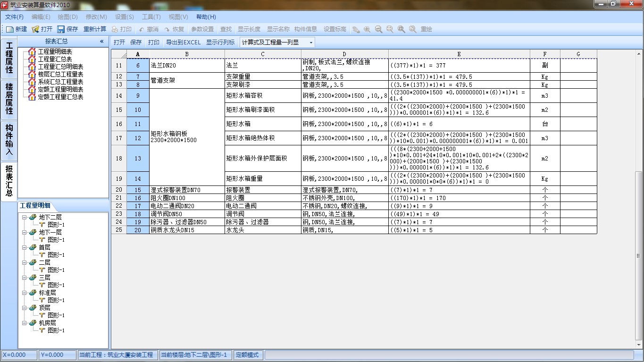This screenshot has width=644, height=362.
Task: Click the 重绘 redraw icon
Action: (x=427, y=29)
